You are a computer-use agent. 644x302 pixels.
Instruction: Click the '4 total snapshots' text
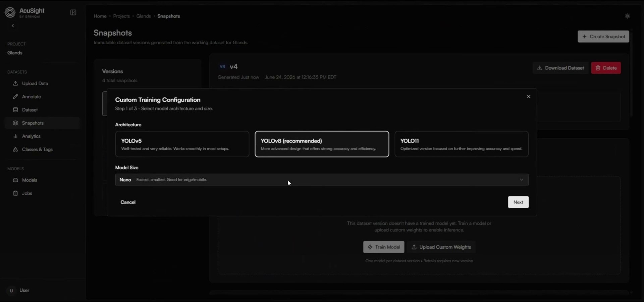[120, 81]
